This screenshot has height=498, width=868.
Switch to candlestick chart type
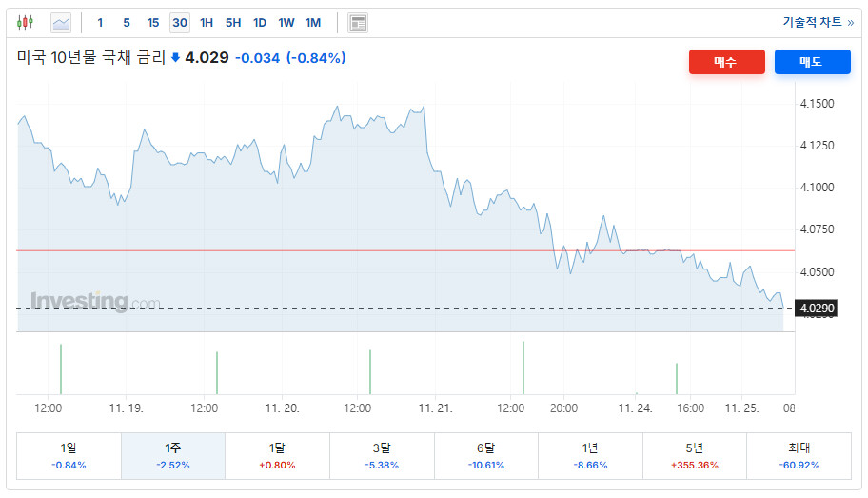pos(25,22)
